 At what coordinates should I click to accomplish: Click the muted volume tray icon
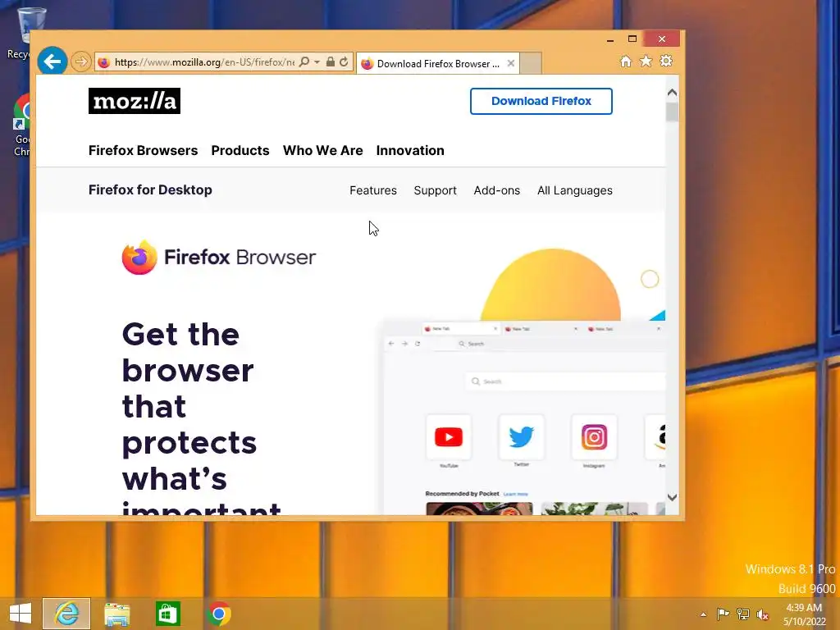pos(762,614)
